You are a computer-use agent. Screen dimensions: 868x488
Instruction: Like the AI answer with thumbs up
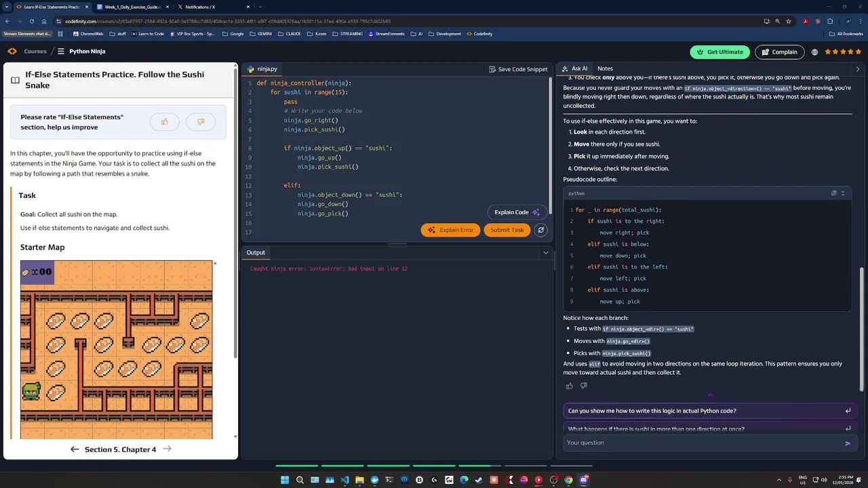[569, 386]
